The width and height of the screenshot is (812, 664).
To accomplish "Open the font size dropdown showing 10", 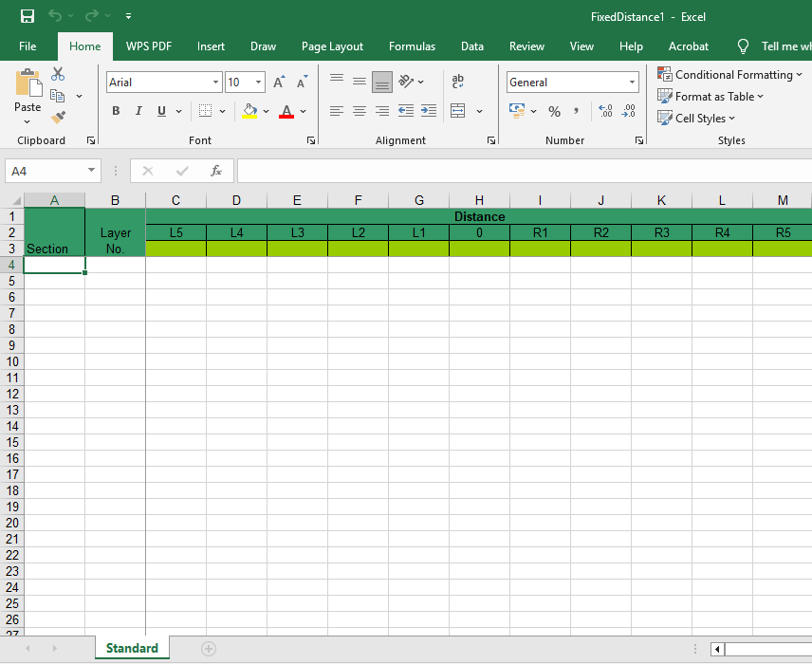I will coord(258,83).
